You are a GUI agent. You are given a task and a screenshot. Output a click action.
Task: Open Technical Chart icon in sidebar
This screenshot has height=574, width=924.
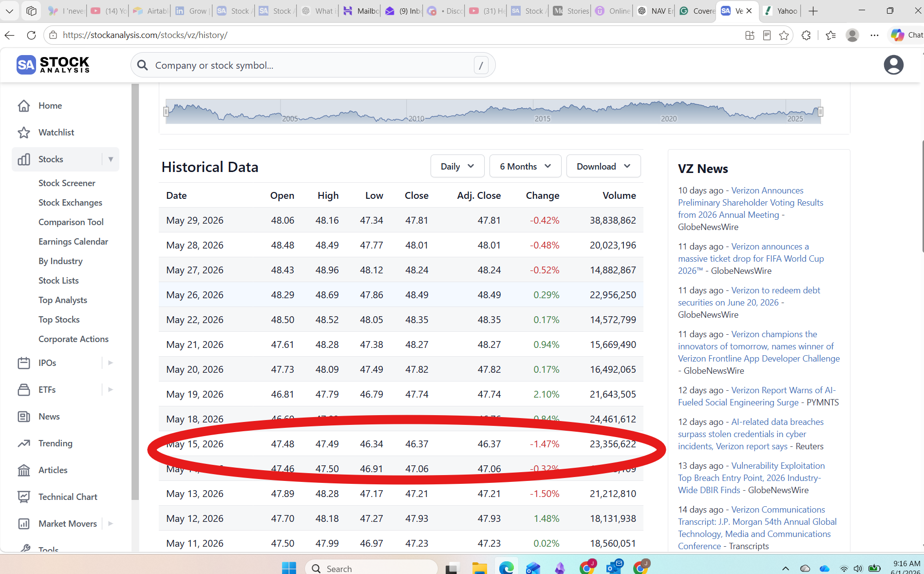pyautogui.click(x=24, y=497)
